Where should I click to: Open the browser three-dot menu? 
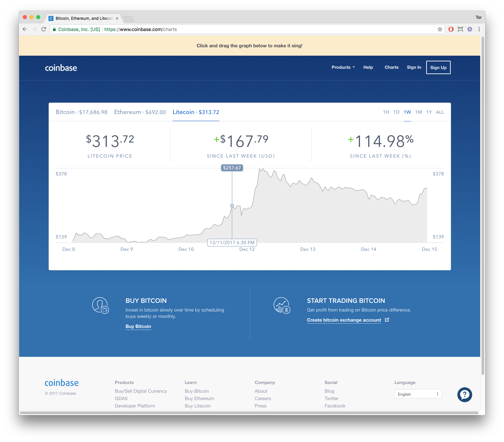coord(479,29)
